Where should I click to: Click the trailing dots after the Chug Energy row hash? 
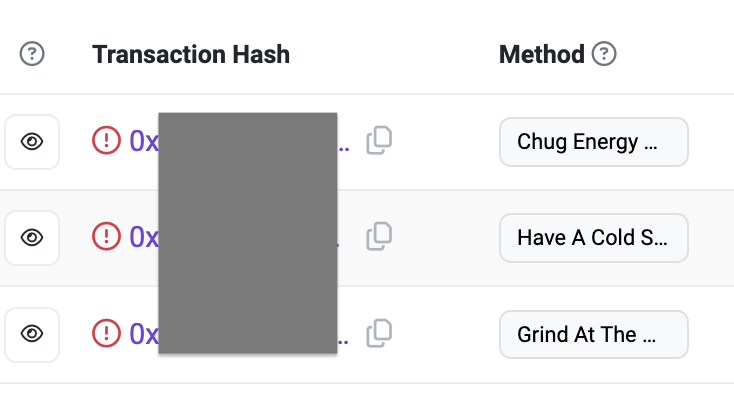pos(344,149)
